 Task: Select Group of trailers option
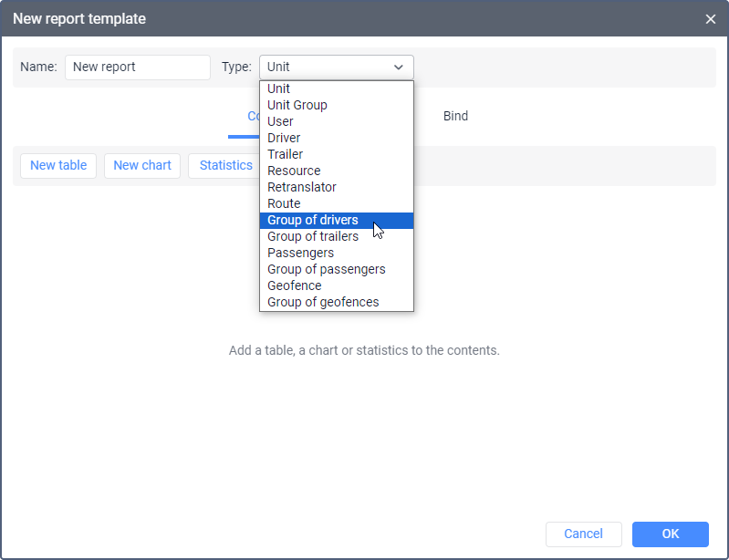[313, 236]
